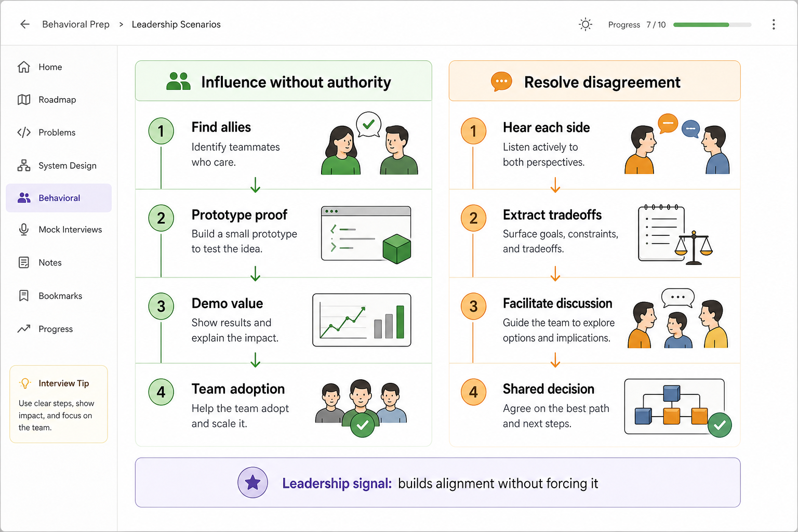Open the Progress trend-line icon
This screenshot has height=532, width=798.
pyautogui.click(x=24, y=329)
